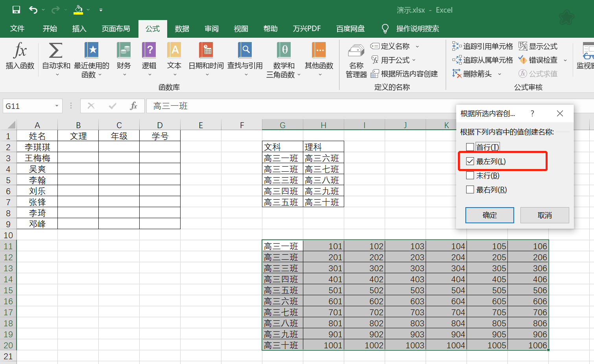
Task: Expand the Error Checking (错误检查) dropdown arrow
Action: 565,60
